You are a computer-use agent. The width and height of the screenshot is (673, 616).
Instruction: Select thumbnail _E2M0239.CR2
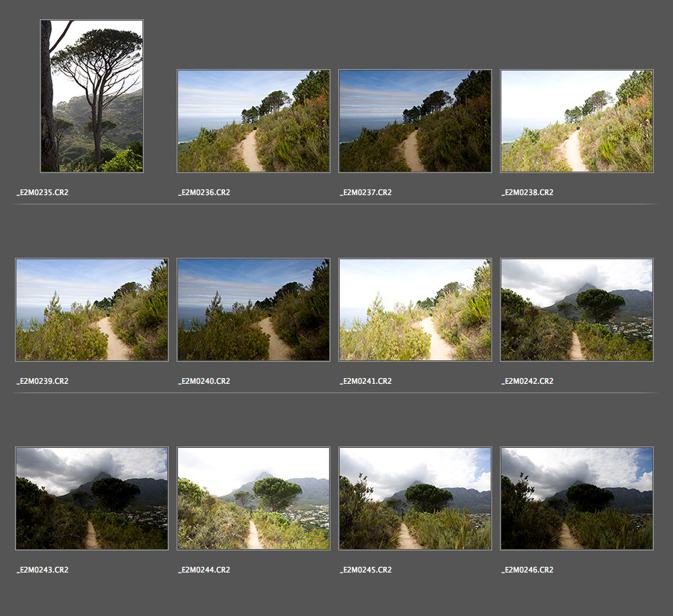click(x=92, y=310)
